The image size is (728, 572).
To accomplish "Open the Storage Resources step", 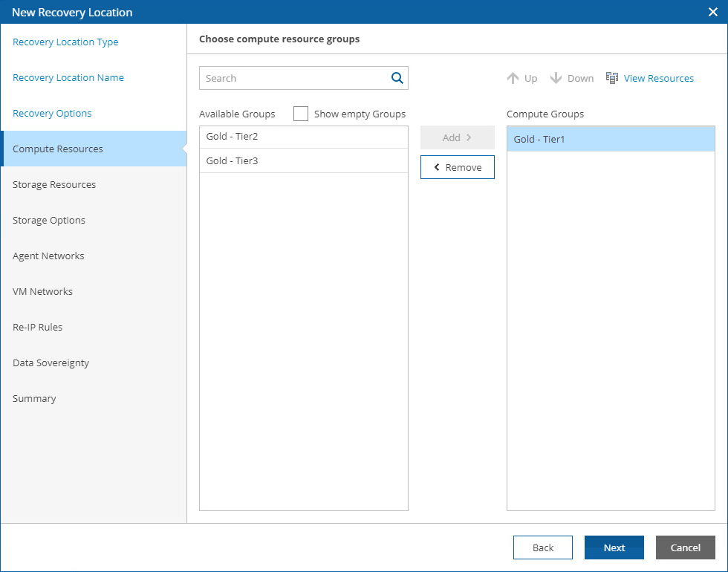I will (x=54, y=185).
